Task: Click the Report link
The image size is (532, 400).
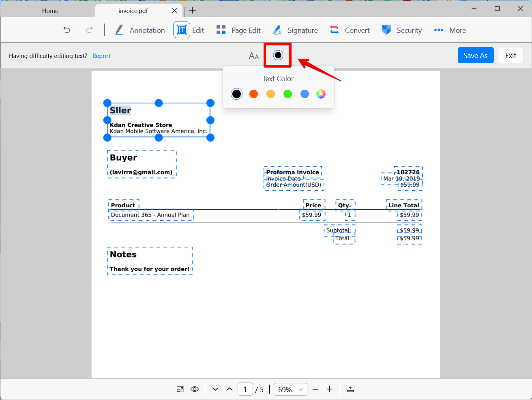Action: (x=101, y=56)
